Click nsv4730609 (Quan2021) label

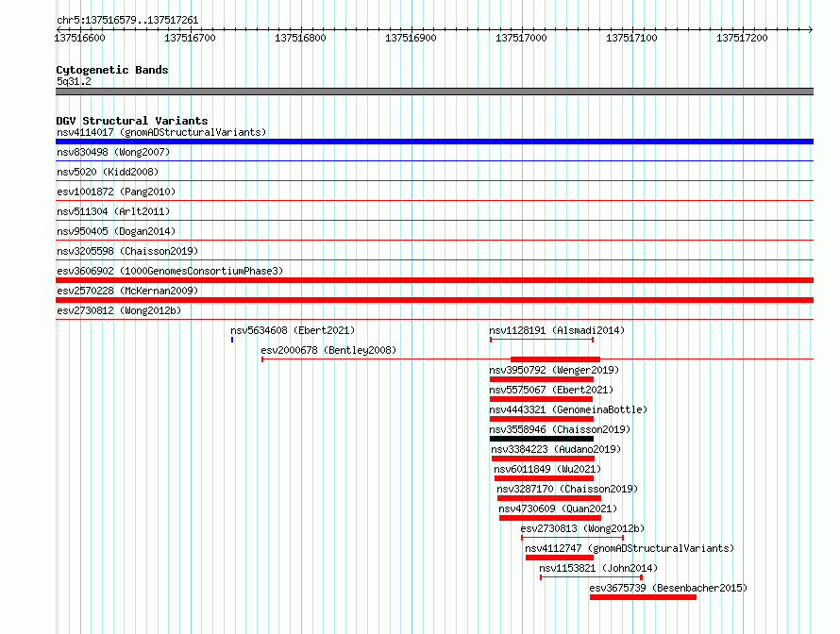pos(558,509)
